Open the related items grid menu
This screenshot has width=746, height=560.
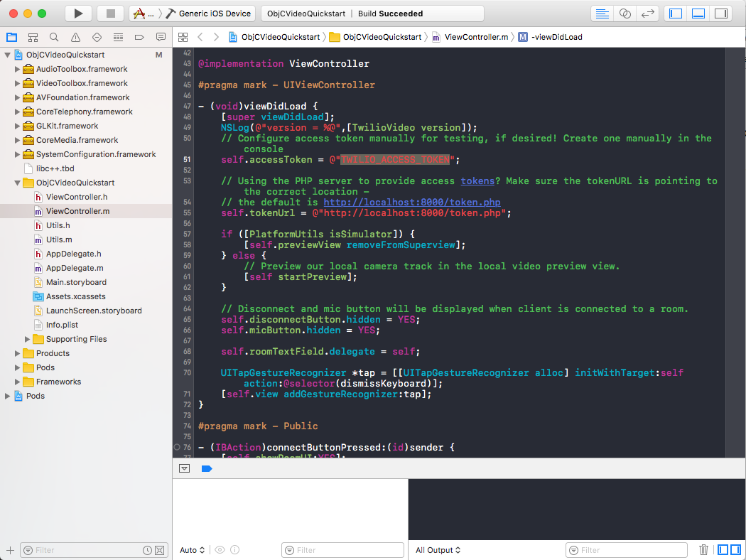tap(183, 37)
